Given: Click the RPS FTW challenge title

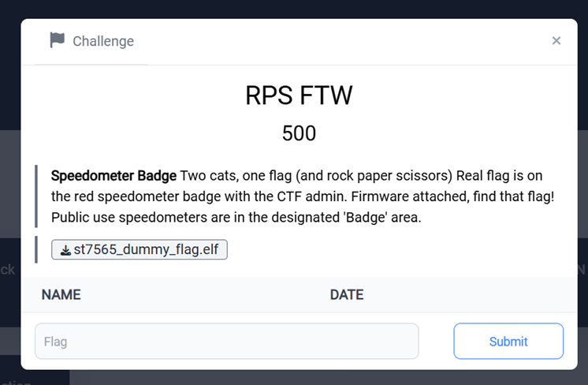Looking at the screenshot, I should 299,95.
